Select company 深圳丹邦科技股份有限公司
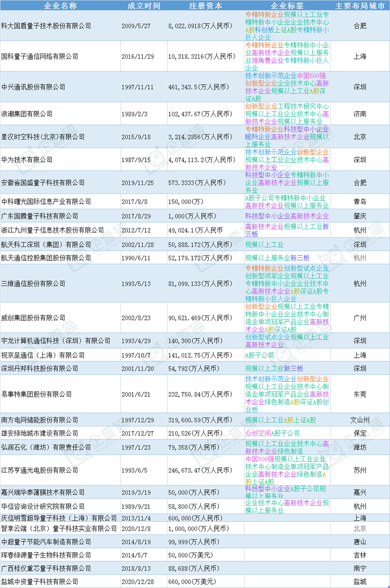This screenshot has height=588, width=390. 40,368
